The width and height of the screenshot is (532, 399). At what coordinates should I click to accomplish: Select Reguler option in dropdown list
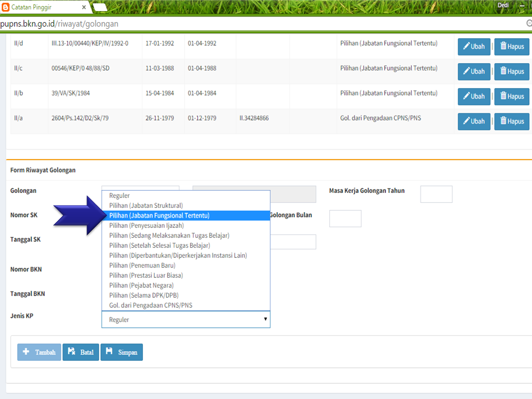(x=186, y=196)
